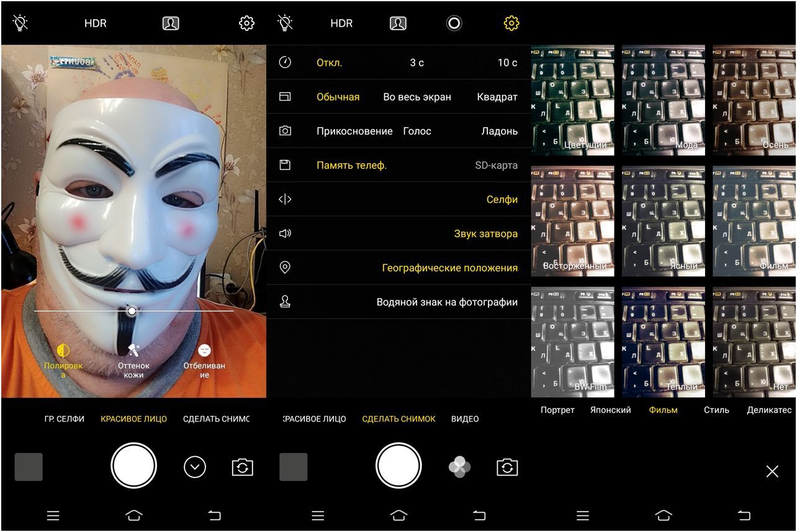Switch to ВИДЕО mode tab
This screenshot has width=797, height=532.
(465, 419)
